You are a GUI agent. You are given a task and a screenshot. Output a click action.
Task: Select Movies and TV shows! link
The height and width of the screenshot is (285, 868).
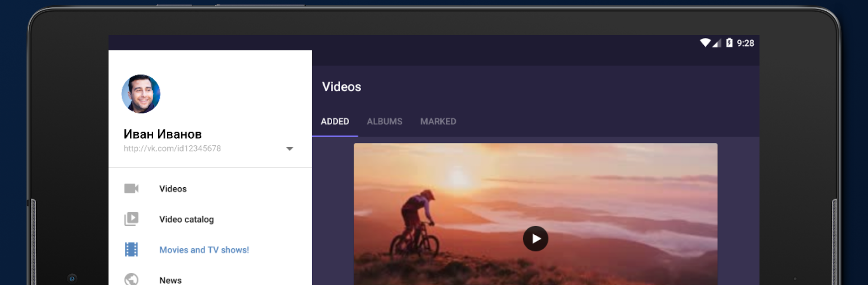click(x=204, y=250)
